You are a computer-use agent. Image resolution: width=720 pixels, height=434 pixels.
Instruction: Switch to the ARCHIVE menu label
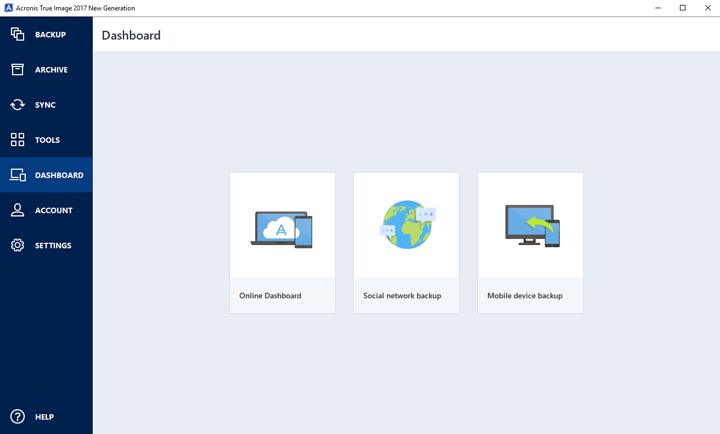pos(51,70)
